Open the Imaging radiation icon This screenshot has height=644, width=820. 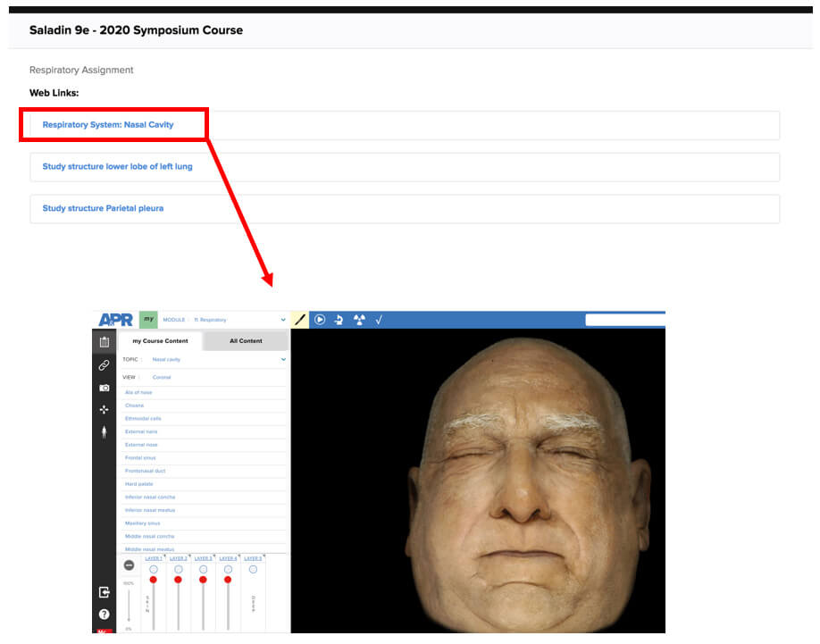click(x=359, y=320)
